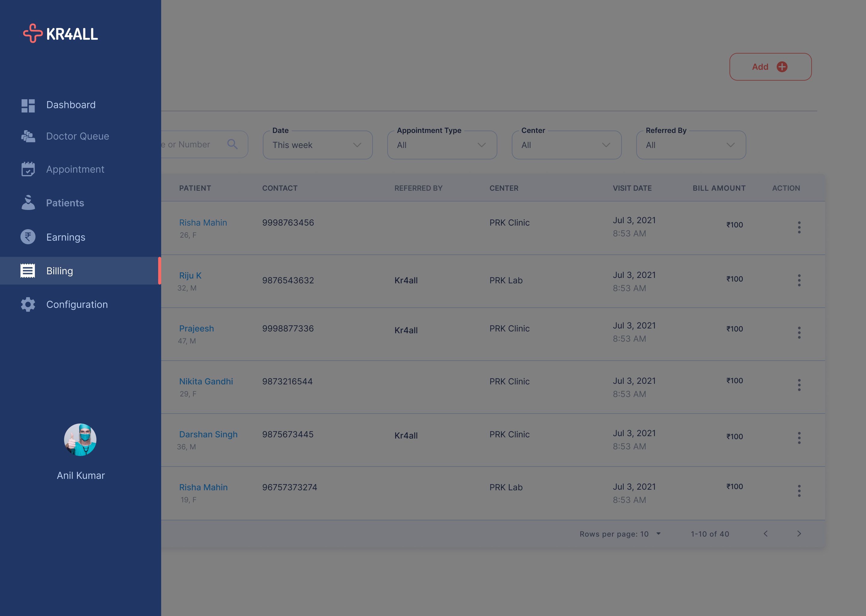Open patient link Nikita Gandhi
The width and height of the screenshot is (866, 616).
[x=206, y=381]
